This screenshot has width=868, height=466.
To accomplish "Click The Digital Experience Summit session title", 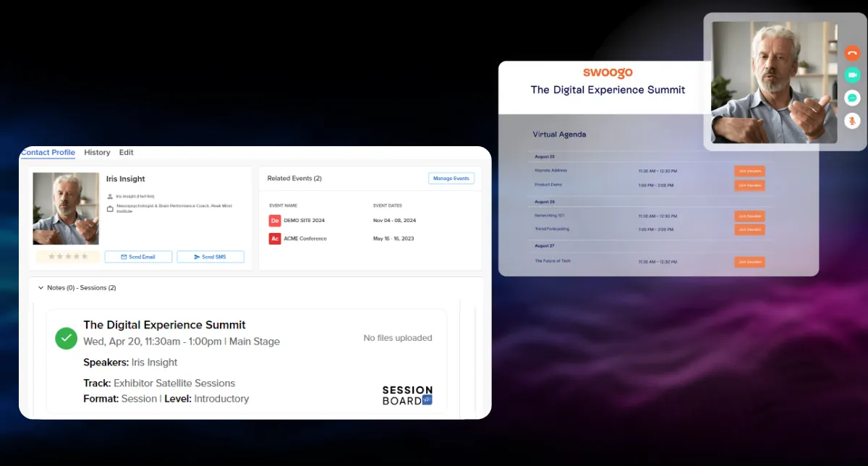I will (x=165, y=325).
